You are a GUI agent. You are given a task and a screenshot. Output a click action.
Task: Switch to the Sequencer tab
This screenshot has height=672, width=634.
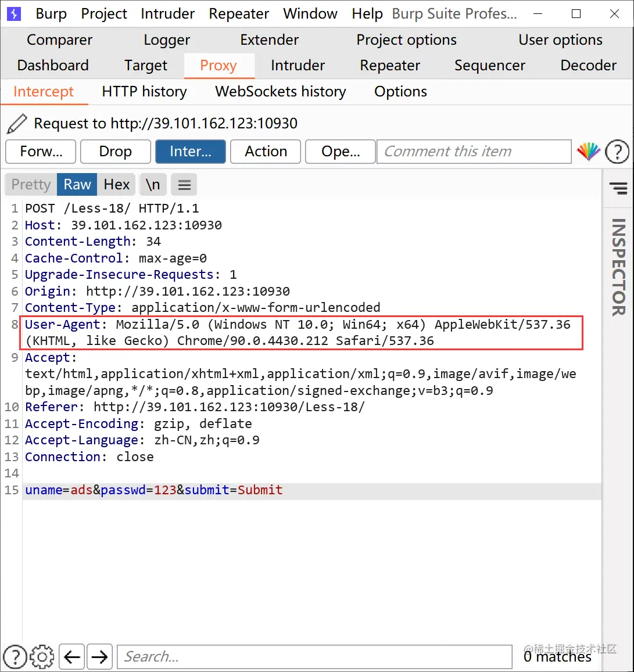(x=489, y=66)
